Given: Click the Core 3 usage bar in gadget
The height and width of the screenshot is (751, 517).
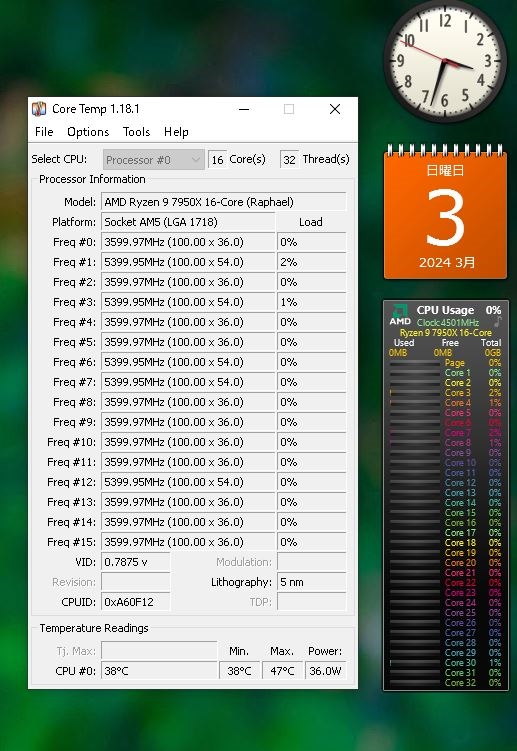Looking at the screenshot, I should pos(415,393).
